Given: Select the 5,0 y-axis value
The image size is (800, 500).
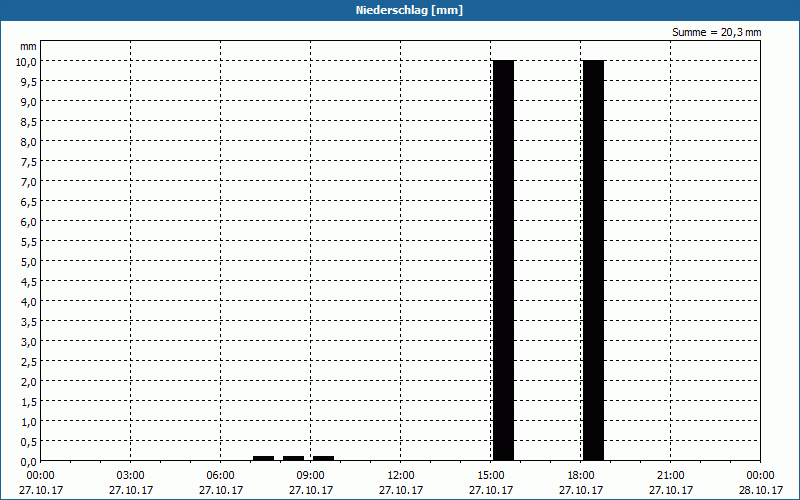Looking at the screenshot, I should point(29,262).
